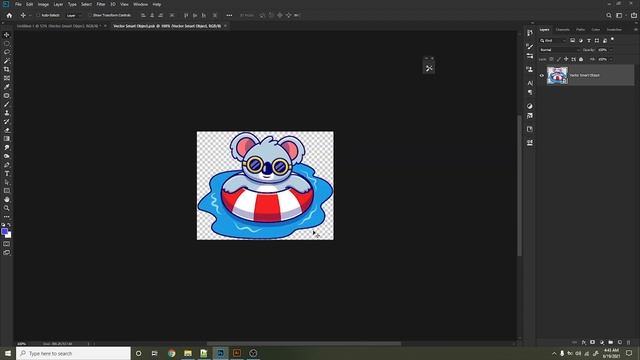This screenshot has height=360, width=640.
Task: Open Share image icon
Action: (634, 16)
